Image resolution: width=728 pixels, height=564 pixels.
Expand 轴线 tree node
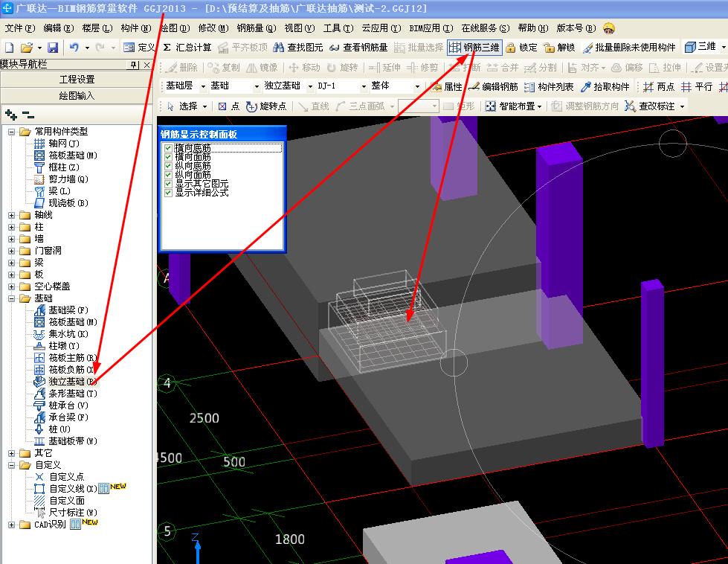point(12,215)
